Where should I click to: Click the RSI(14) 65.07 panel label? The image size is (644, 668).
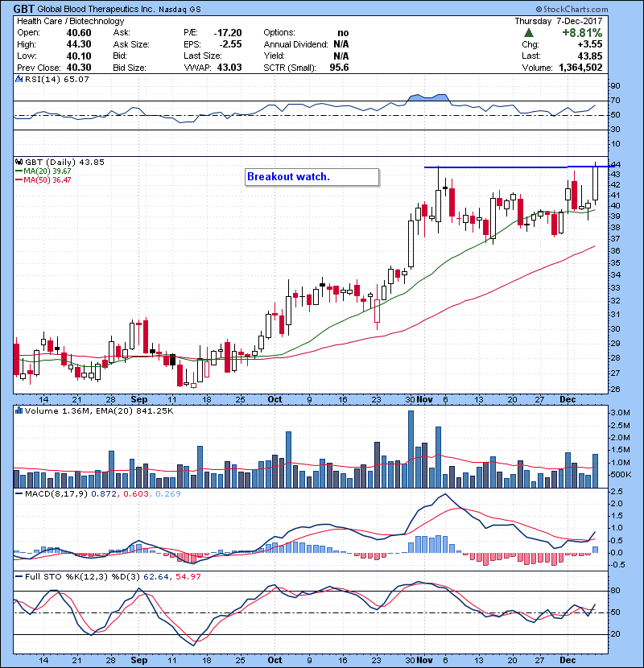click(x=57, y=79)
